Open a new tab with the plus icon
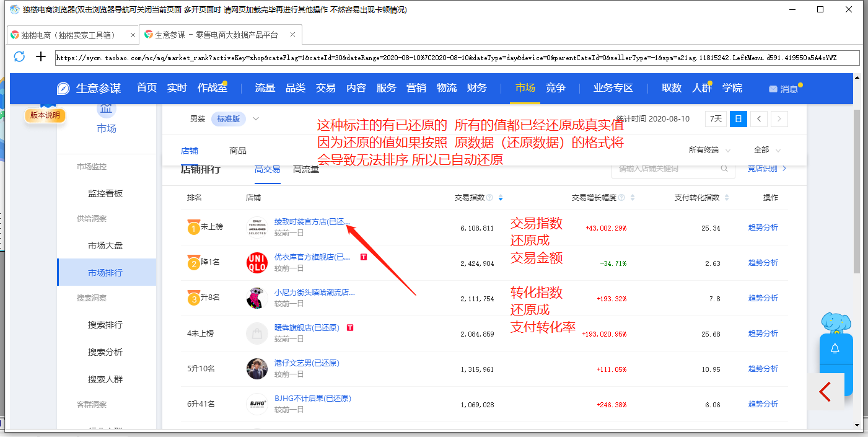Image resolution: width=868 pixels, height=437 pixels. (41, 57)
